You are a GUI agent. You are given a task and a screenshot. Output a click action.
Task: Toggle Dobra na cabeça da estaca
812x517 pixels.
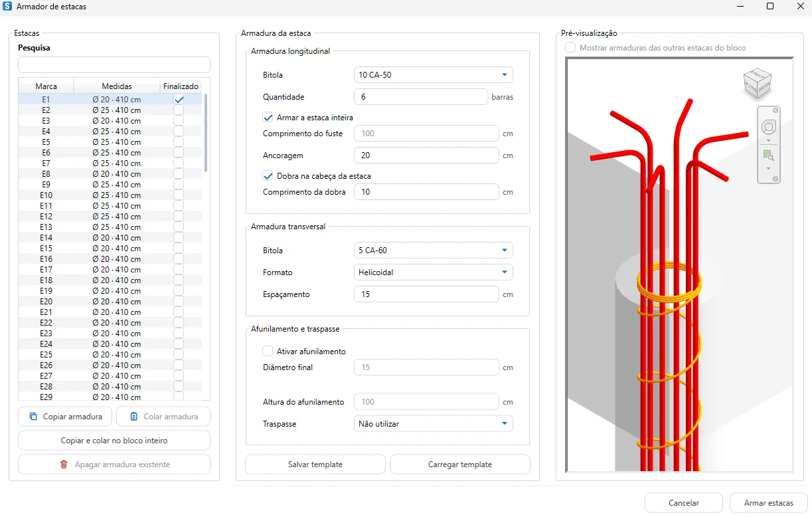268,176
